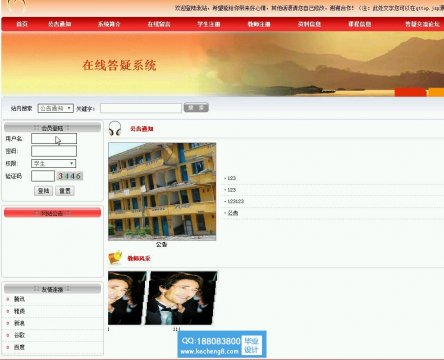Open the 百度 friendly link
Screen dimensions: 444x360
[x=19, y=347]
